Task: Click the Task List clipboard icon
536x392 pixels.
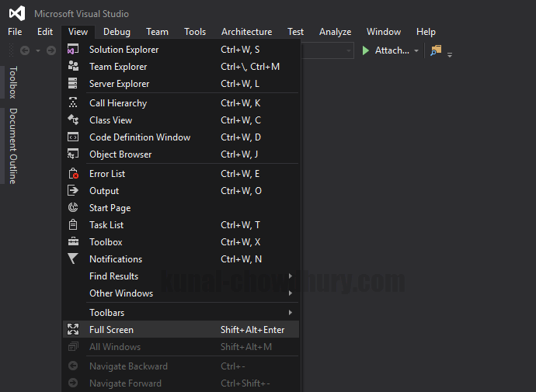Action: 73,224
